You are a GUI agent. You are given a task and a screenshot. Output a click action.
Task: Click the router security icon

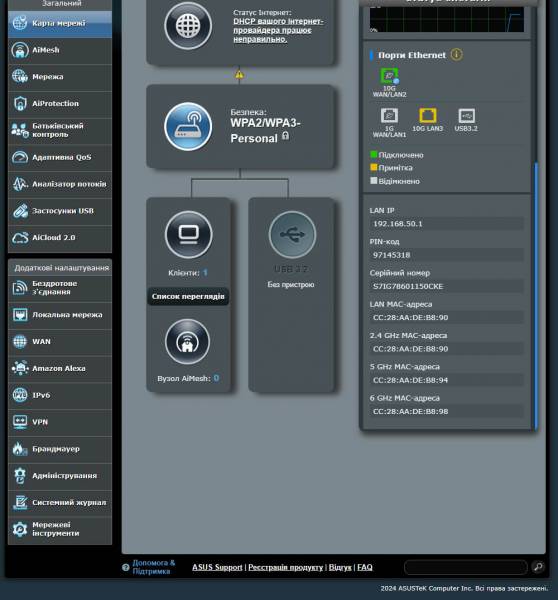(188, 127)
